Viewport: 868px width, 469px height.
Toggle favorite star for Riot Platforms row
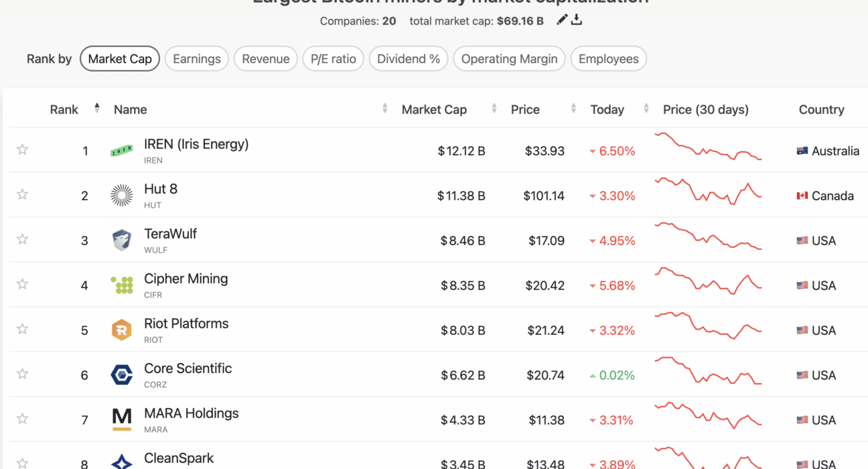(x=22, y=329)
